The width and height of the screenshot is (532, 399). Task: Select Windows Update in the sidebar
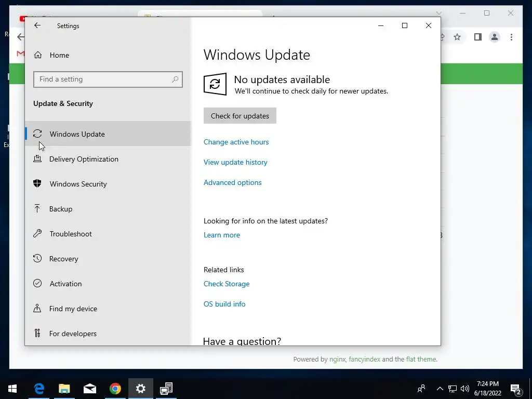pos(108,134)
